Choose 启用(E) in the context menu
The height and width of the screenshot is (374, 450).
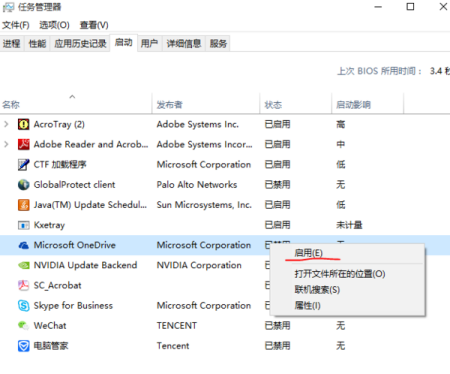point(347,253)
